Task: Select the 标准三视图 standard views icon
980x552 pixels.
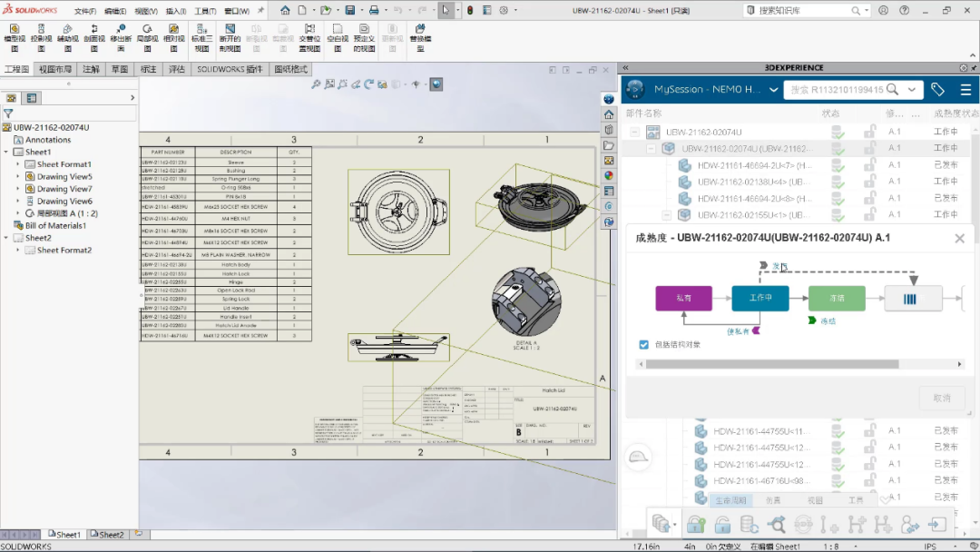Action: tap(201, 37)
